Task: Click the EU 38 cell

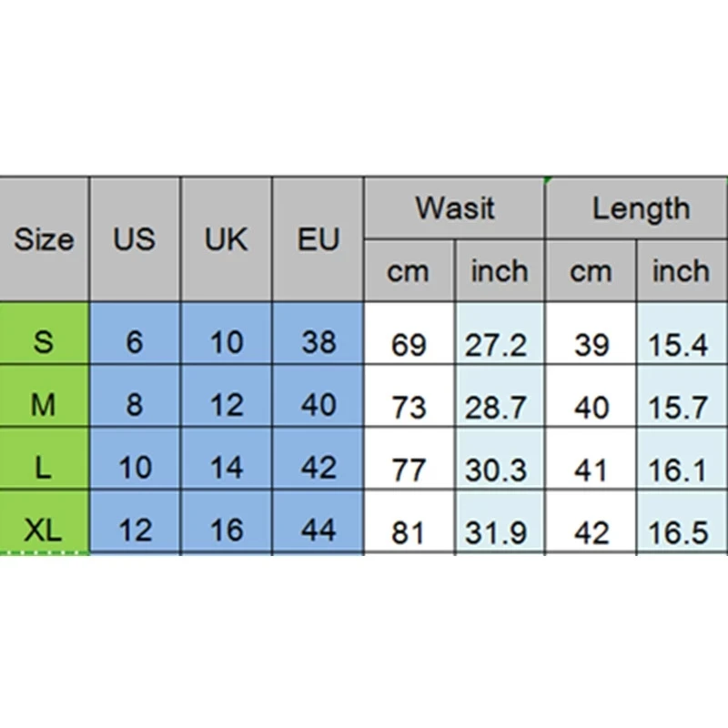Action: tap(318, 342)
